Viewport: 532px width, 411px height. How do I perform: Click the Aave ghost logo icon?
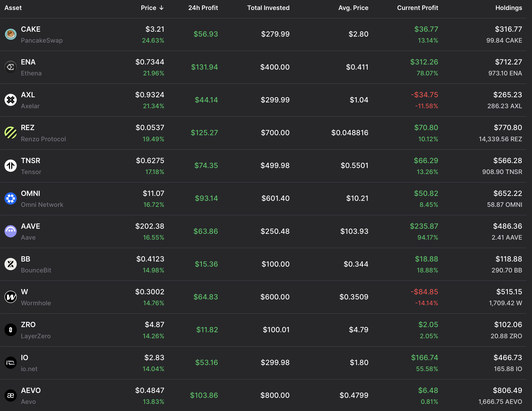tap(11, 231)
